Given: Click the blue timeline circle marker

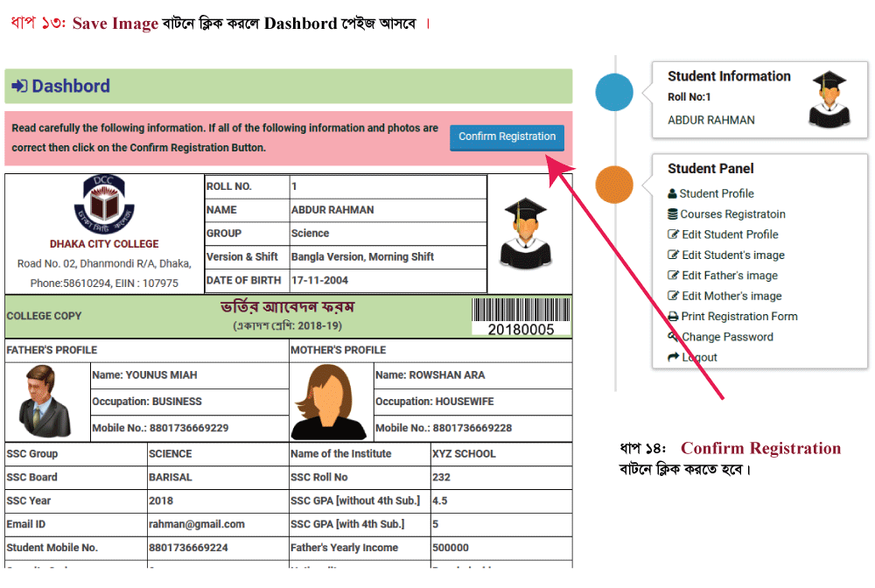Looking at the screenshot, I should [614, 93].
